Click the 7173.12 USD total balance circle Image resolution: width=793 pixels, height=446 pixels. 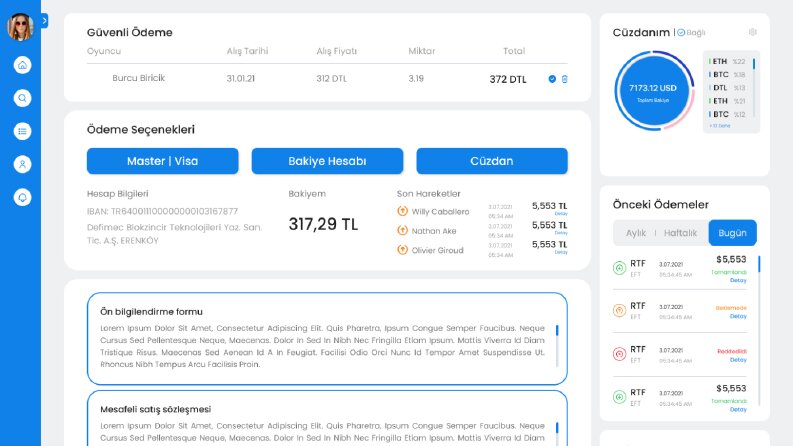[x=653, y=91]
